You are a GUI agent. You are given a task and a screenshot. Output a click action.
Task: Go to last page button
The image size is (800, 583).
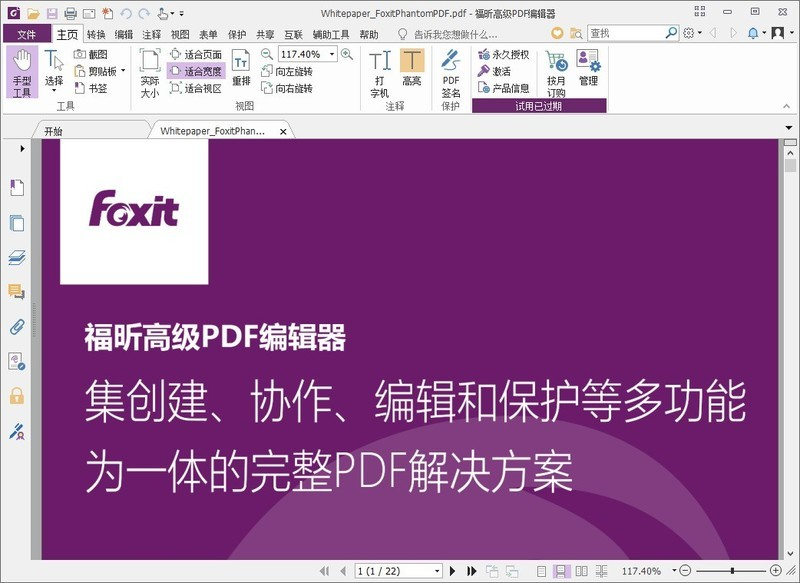[471, 571]
